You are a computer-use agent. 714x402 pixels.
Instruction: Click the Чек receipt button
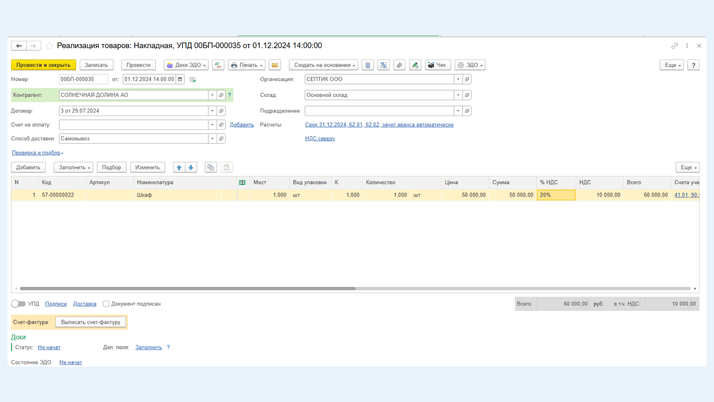pyautogui.click(x=437, y=65)
